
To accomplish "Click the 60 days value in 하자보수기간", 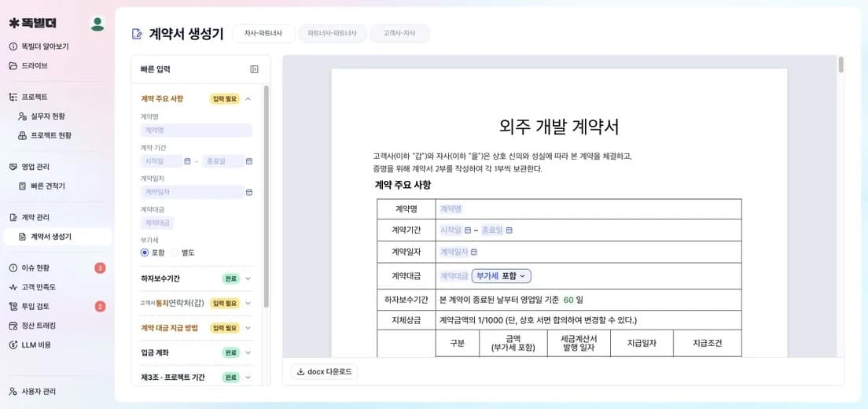I will [568, 300].
